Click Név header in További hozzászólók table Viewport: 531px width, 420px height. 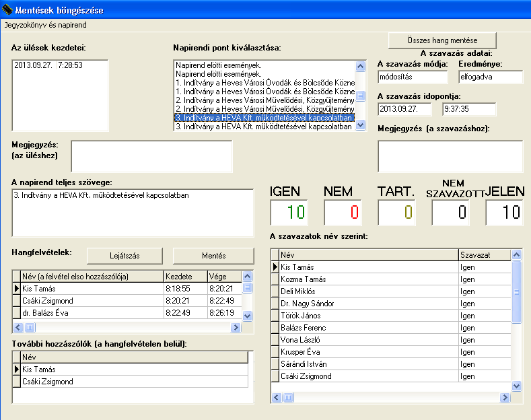click(134, 357)
